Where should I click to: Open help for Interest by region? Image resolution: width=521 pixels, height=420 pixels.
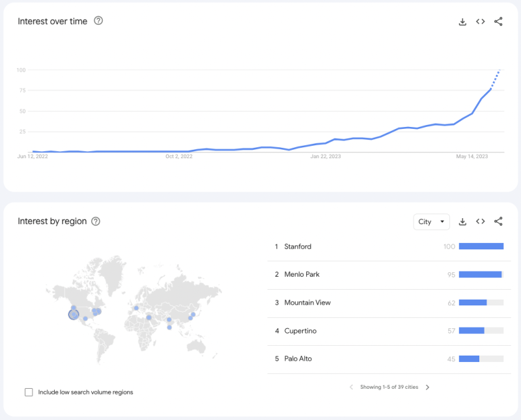tap(96, 221)
